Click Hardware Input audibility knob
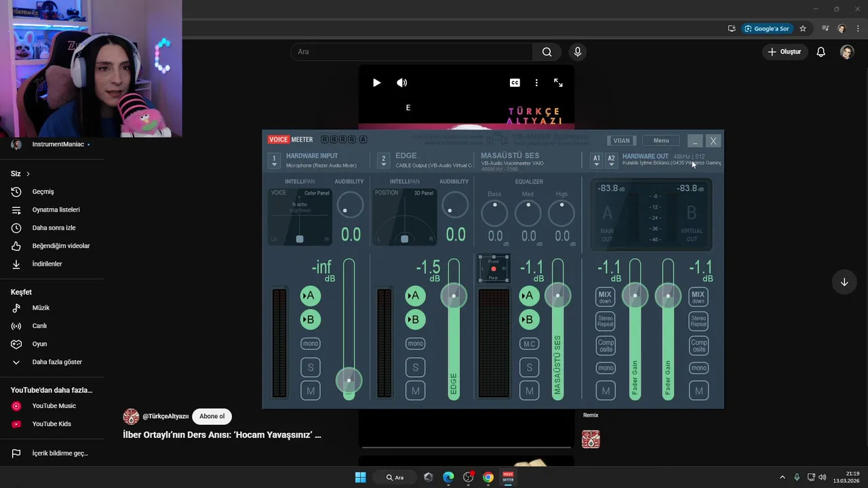 point(350,205)
